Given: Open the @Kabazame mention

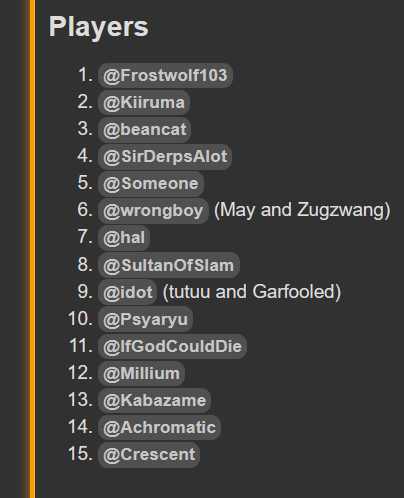Looking at the screenshot, I should tap(154, 401).
